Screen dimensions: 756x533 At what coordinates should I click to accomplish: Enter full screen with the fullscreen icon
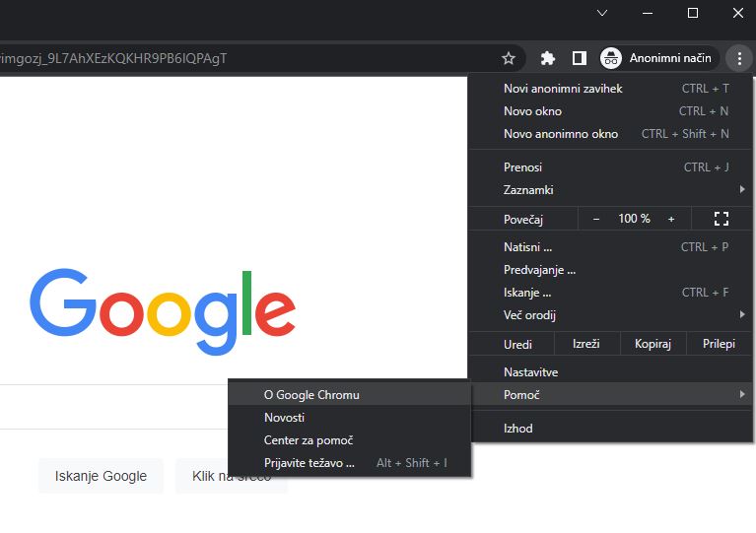[x=721, y=219]
